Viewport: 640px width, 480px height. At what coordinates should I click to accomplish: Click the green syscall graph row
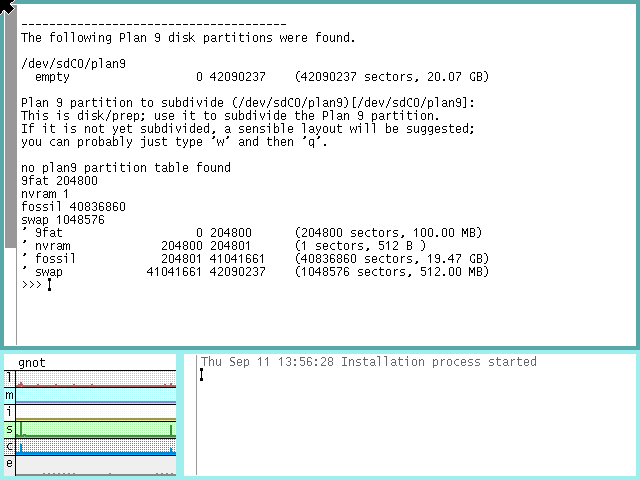point(96,429)
